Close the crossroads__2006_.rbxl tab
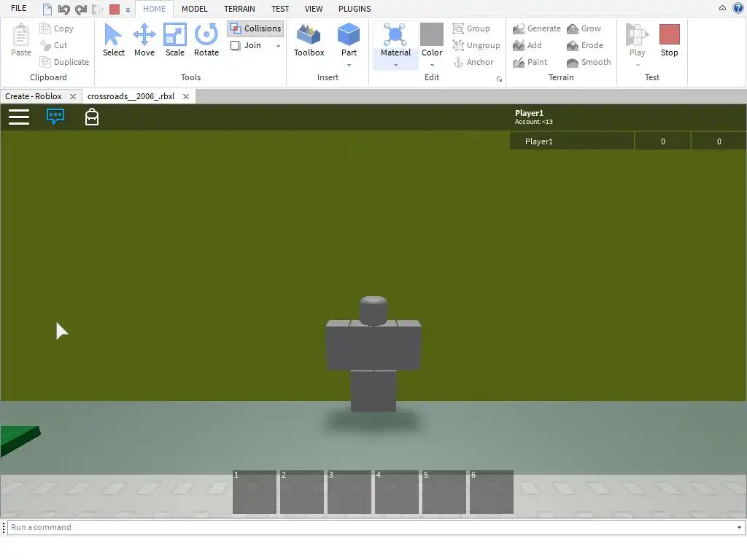Image resolution: width=747 pixels, height=560 pixels. click(x=186, y=96)
